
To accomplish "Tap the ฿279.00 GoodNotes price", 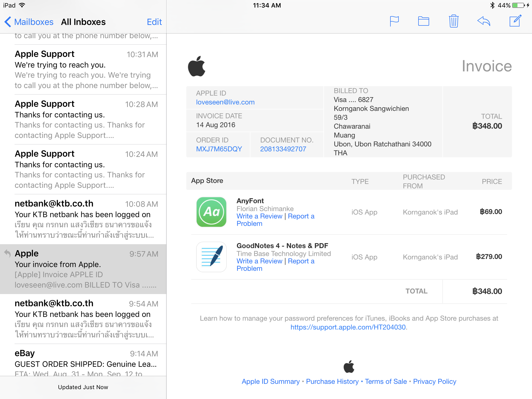I will [489, 257].
